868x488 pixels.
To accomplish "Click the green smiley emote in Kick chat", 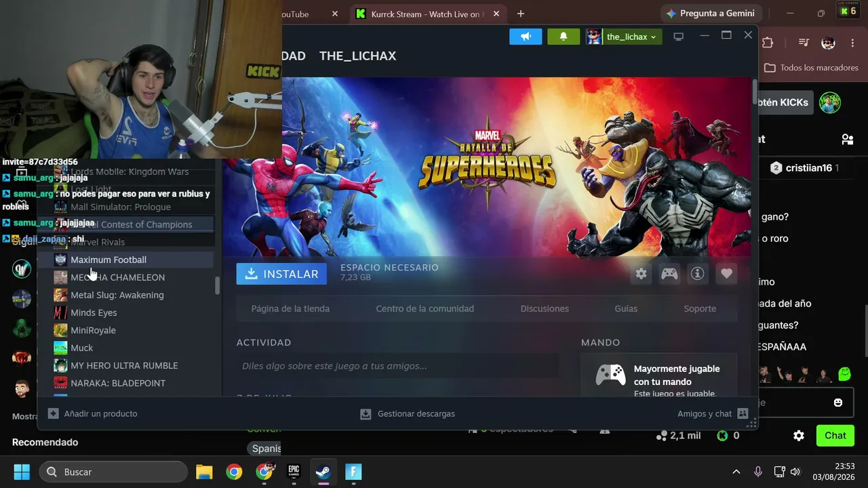I will [844, 373].
